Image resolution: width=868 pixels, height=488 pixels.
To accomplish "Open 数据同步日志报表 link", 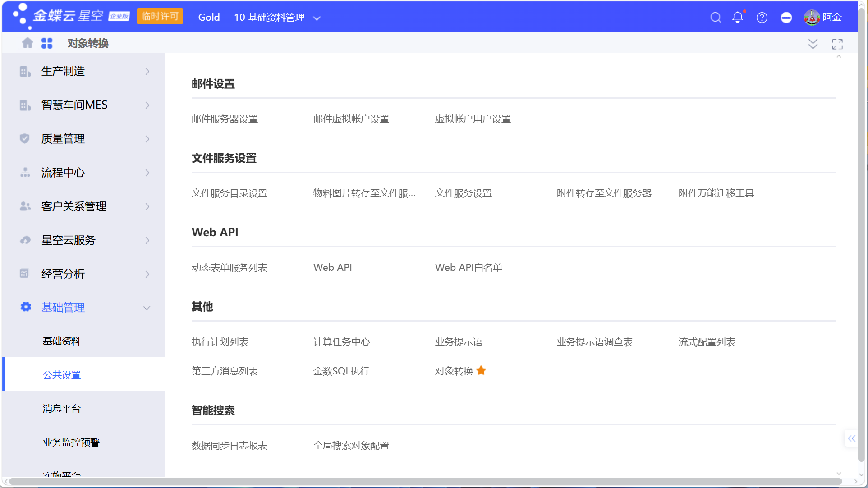I will point(230,446).
